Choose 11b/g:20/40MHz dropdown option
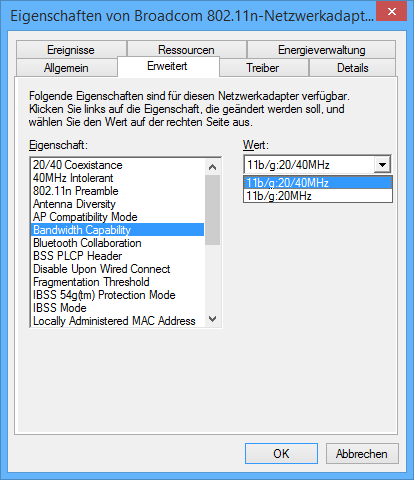 click(x=318, y=183)
